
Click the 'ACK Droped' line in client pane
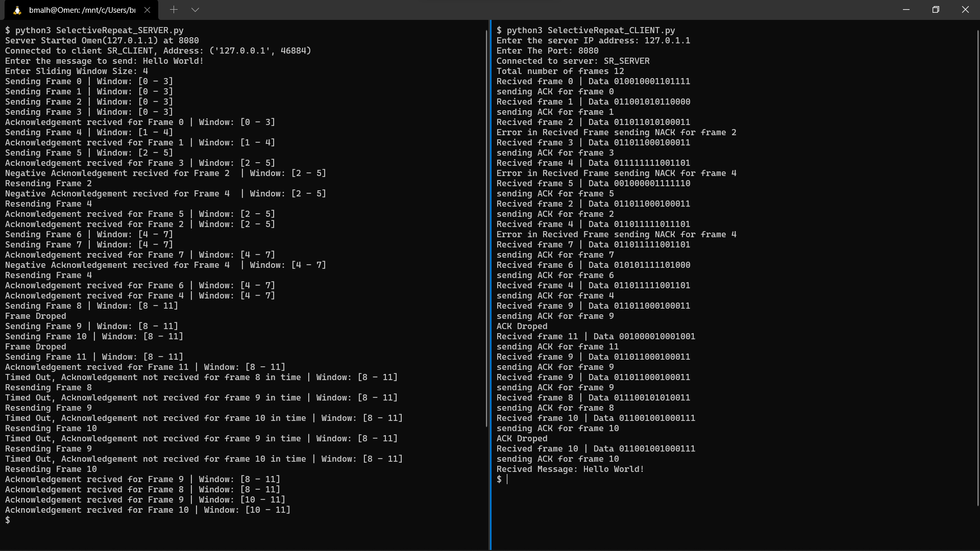pyautogui.click(x=522, y=326)
